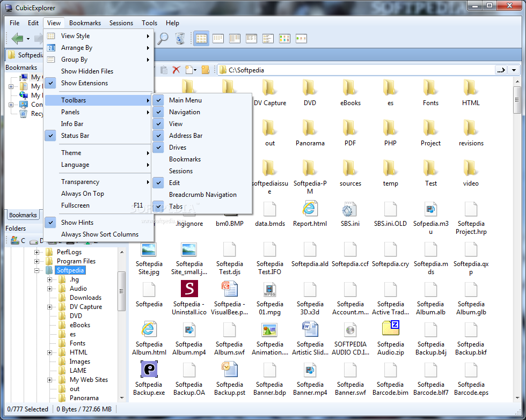Open Softpedia 01.mpg video icon
Viewport: 526px width, 420px height.
(269, 289)
